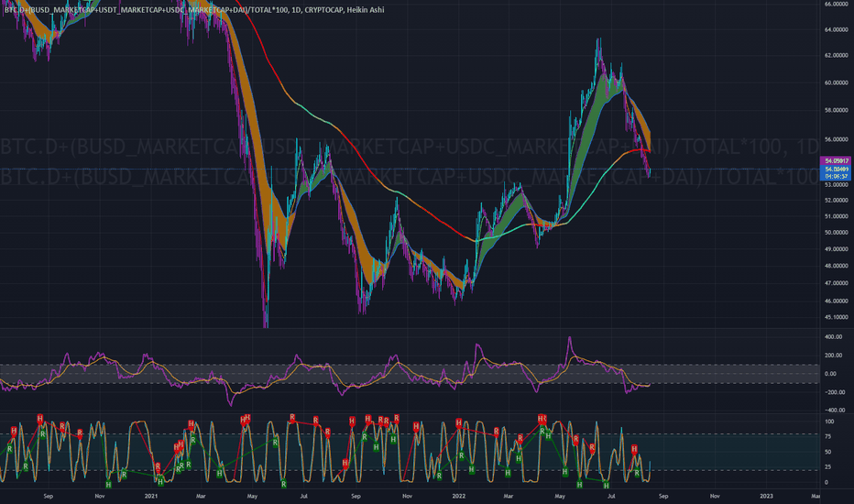Click the 66.00000 price axis label
This screenshot has height=504, width=854.
(x=837, y=4)
